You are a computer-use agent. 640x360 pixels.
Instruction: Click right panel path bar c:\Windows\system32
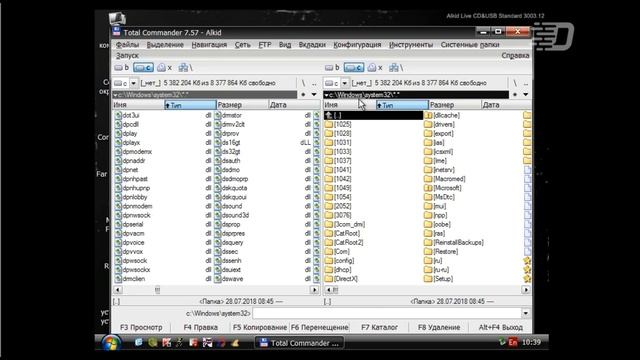(x=416, y=95)
